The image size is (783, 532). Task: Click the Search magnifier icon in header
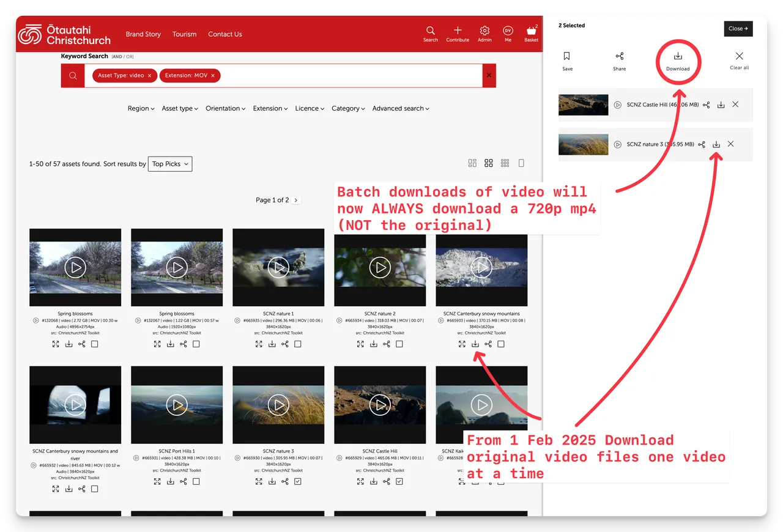click(x=431, y=31)
